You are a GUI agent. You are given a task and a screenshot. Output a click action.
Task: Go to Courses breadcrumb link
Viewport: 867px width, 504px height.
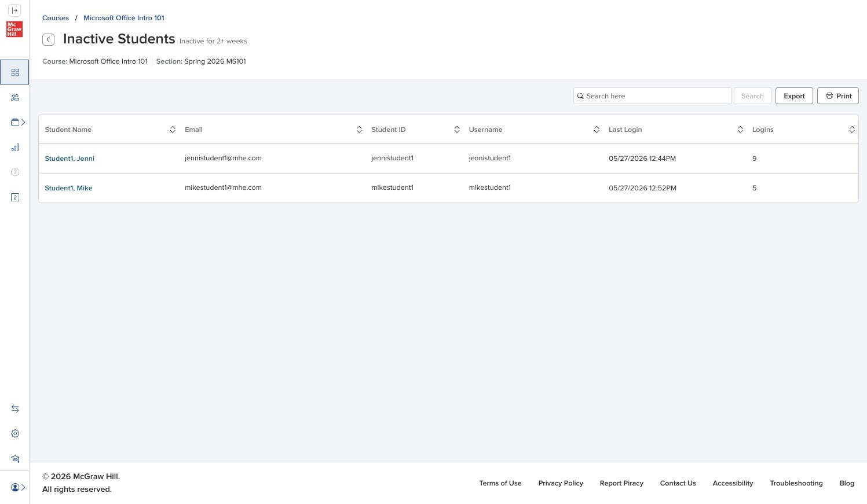56,18
